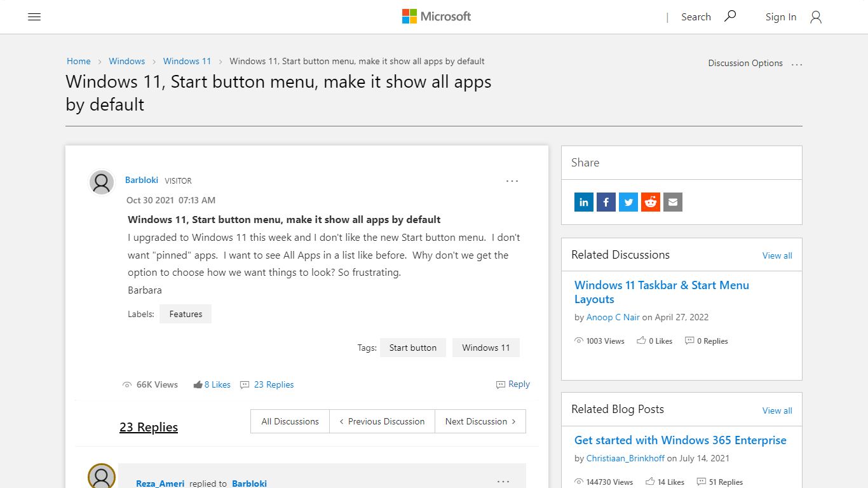Click 1003 Views in related discussion
The height and width of the screenshot is (488, 868).
point(605,341)
